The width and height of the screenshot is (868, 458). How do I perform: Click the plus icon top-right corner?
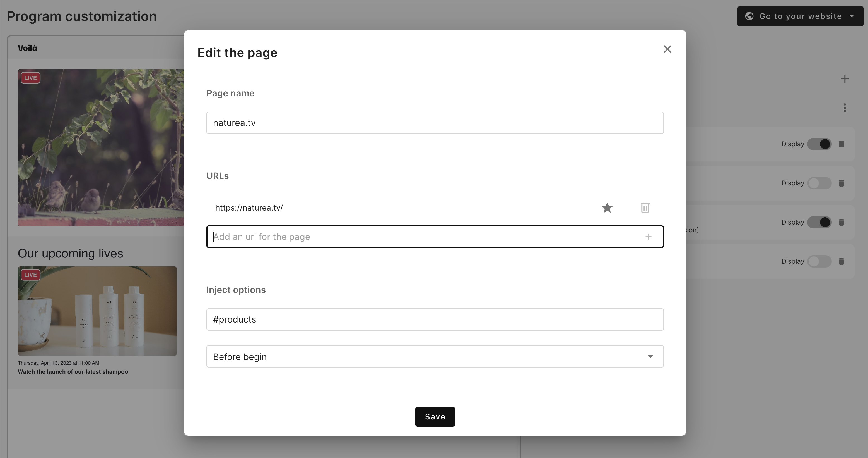click(x=845, y=79)
